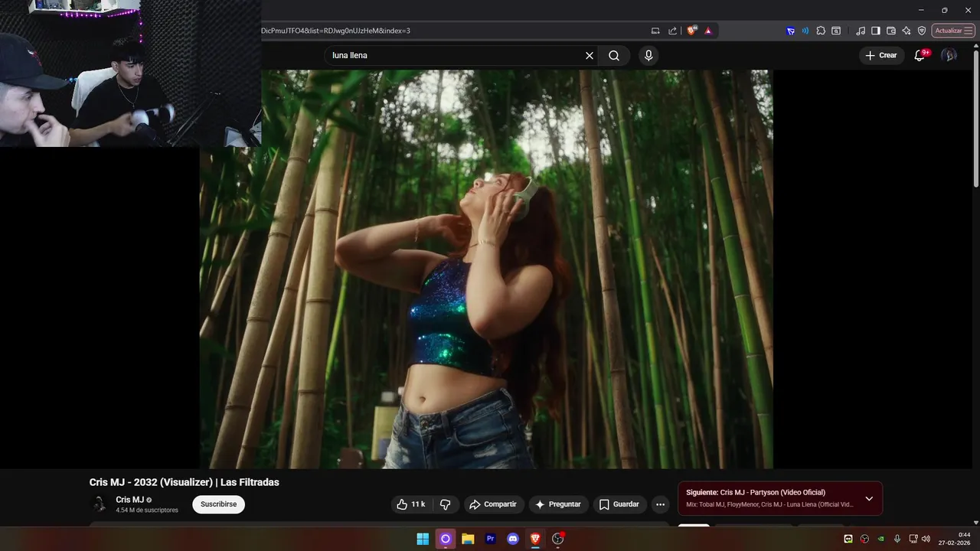Open Adobe Premiere Pro from taskbar
This screenshot has height=551, width=980.
491,539
